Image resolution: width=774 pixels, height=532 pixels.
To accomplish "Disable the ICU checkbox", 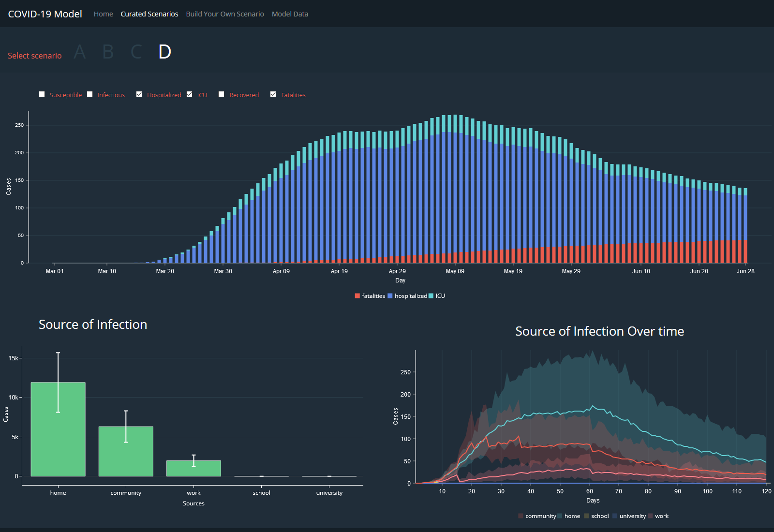I will pyautogui.click(x=190, y=94).
